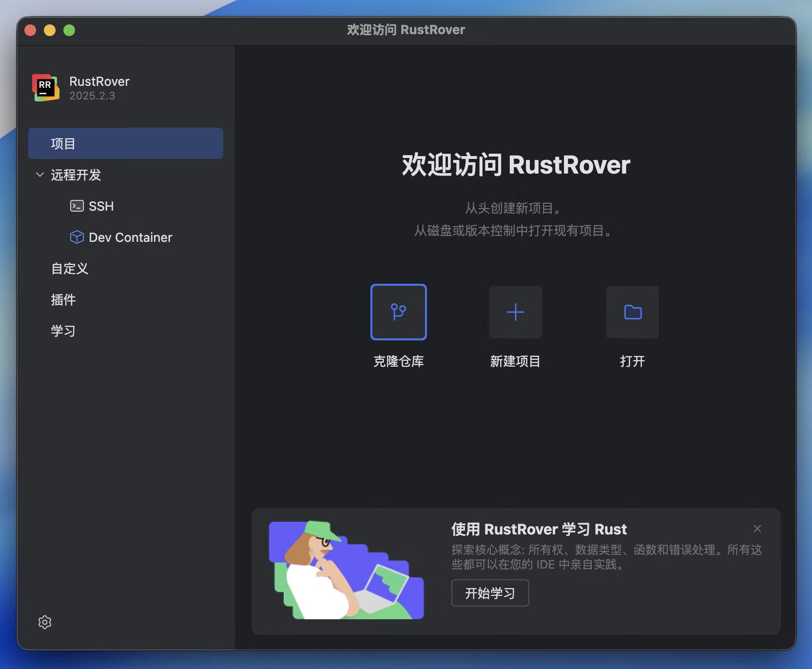The width and height of the screenshot is (812, 669).
Task: Click 打开 to open existing project
Action: click(x=632, y=361)
